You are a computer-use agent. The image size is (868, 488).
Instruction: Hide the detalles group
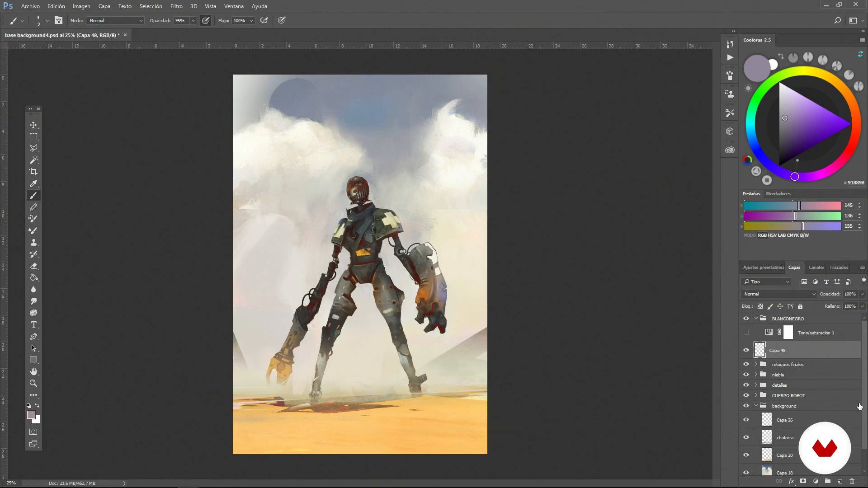[x=746, y=385]
